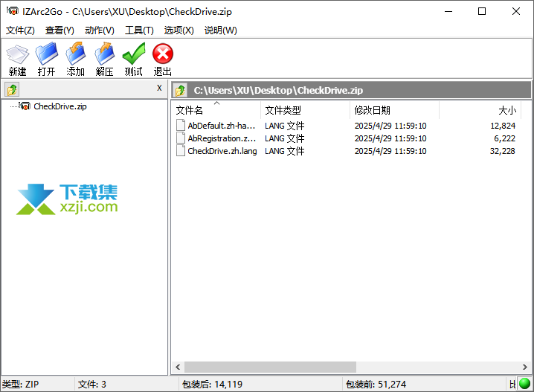Click status bar 文件: 3
The height and width of the screenshot is (392, 534).
tap(92, 385)
